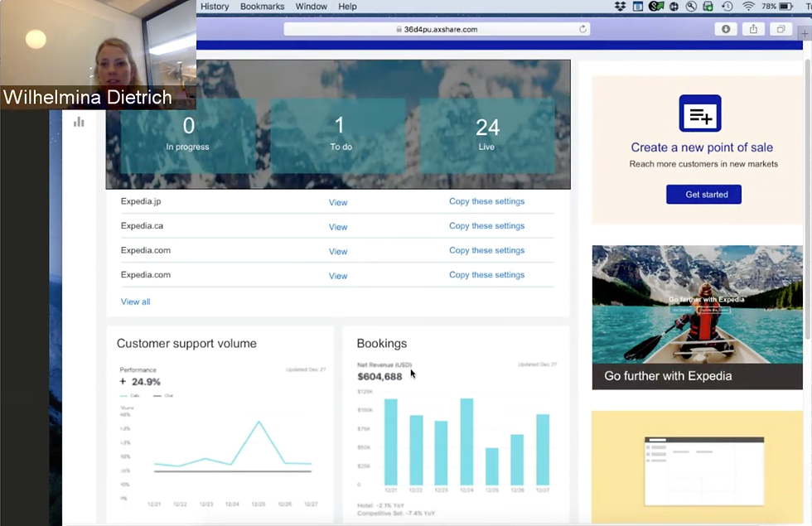This screenshot has height=526, width=812.
Task: View the Expedia.jp point of sale
Action: (338, 202)
